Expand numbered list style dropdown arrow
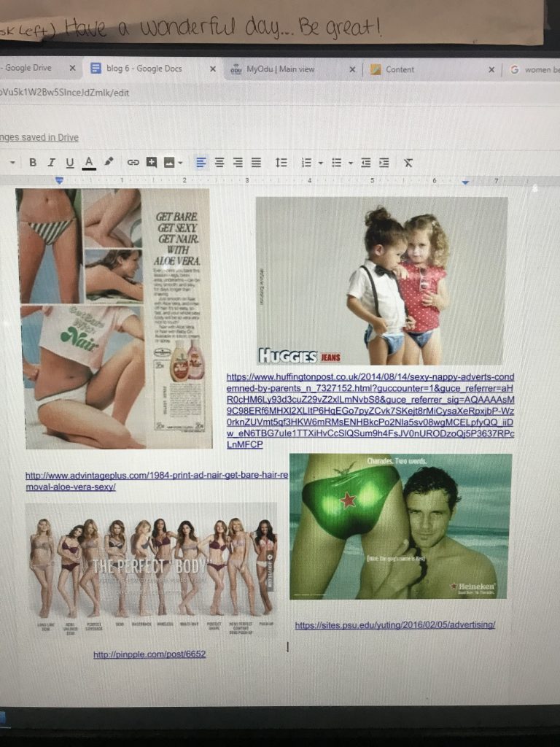The width and height of the screenshot is (560, 747). 321,163
